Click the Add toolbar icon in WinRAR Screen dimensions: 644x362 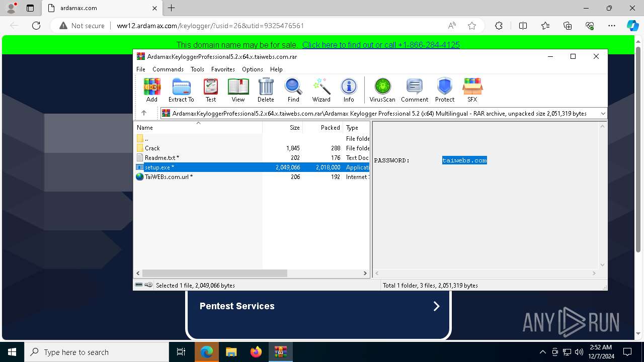[151, 90]
